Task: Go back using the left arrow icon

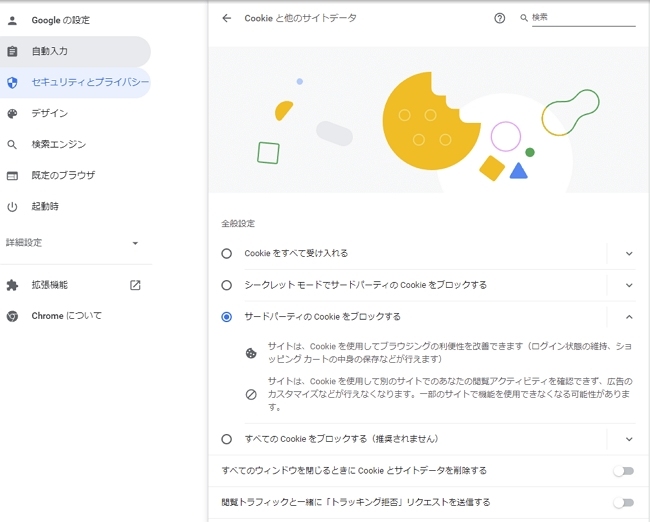Action: point(226,18)
